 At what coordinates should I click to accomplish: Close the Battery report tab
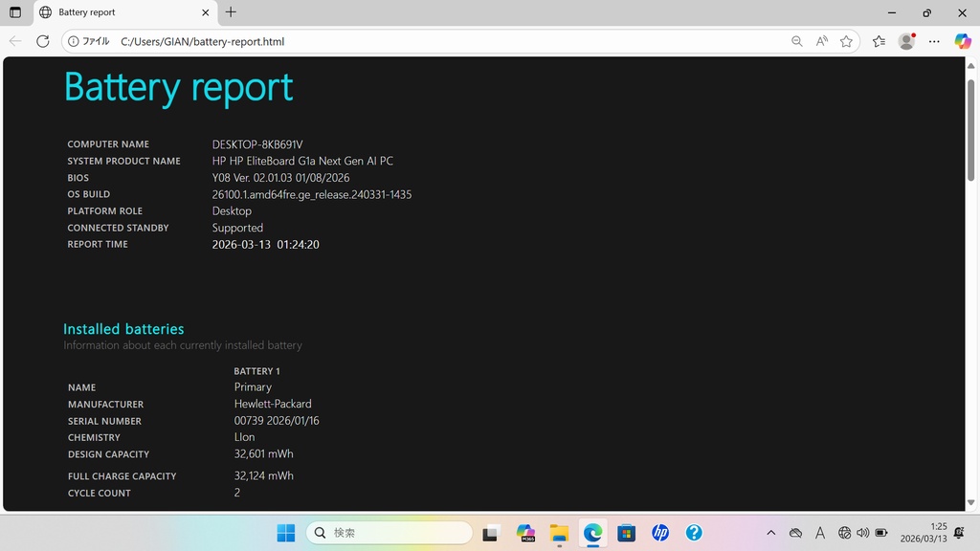[206, 12]
